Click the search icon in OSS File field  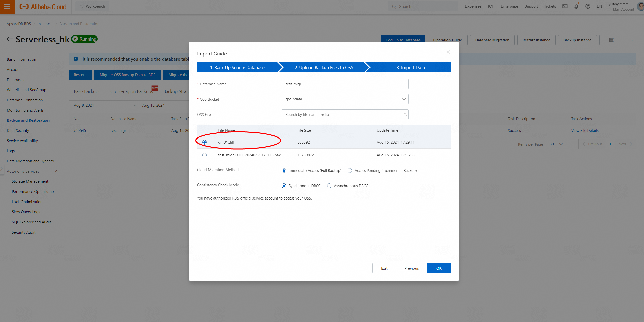[405, 115]
